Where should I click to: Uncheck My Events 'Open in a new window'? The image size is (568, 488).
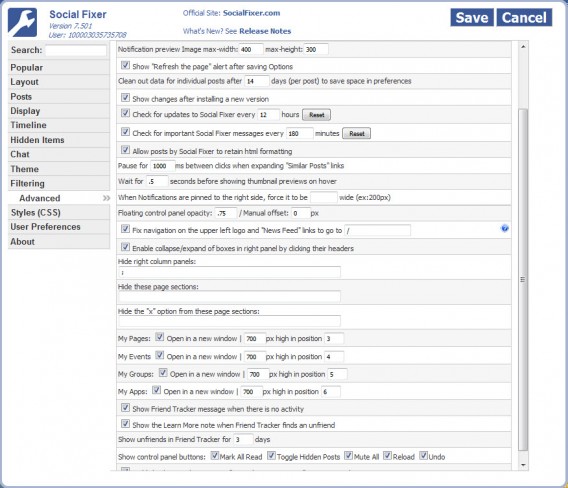pyautogui.click(x=160, y=355)
